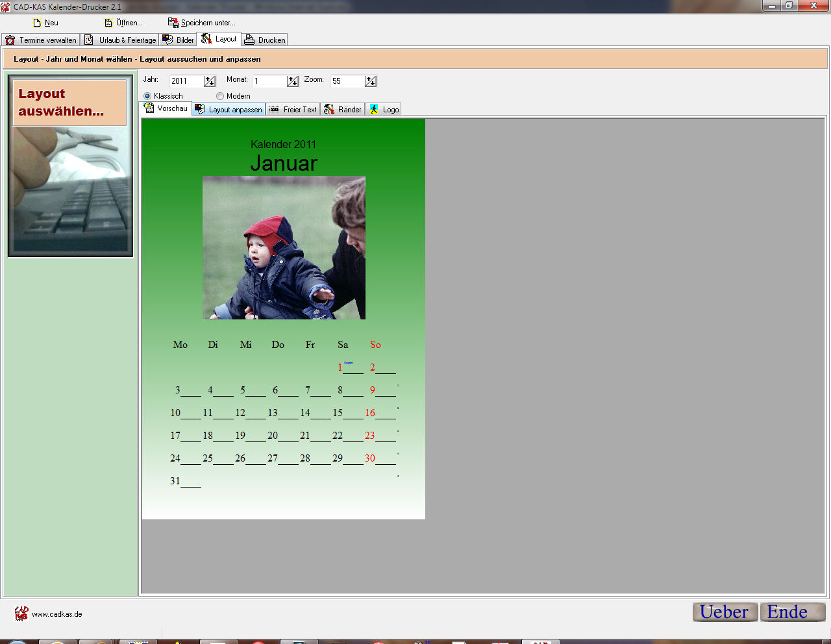The image size is (831, 644).
Task: Click the Speichern unter disk icon
Action: pos(173,23)
